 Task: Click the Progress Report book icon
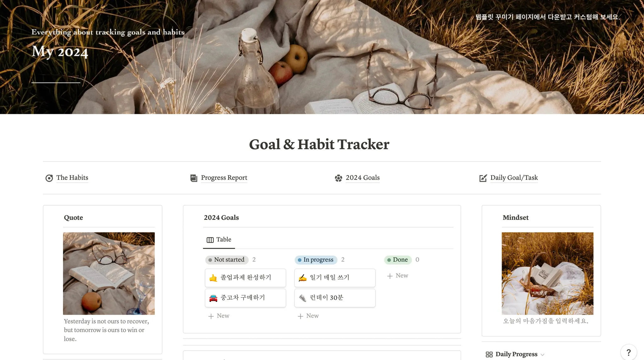pyautogui.click(x=194, y=178)
